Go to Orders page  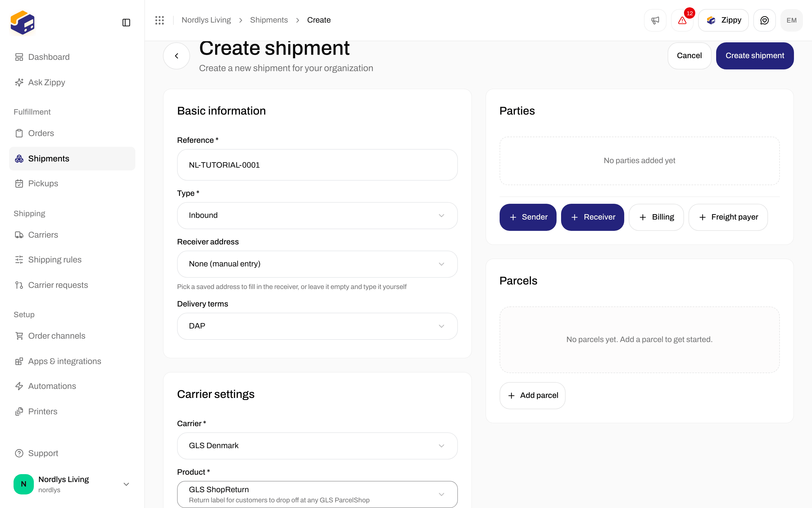(72, 133)
